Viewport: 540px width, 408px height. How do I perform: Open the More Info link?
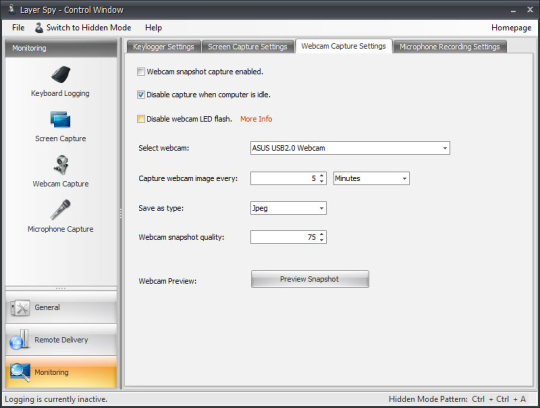pyautogui.click(x=256, y=119)
